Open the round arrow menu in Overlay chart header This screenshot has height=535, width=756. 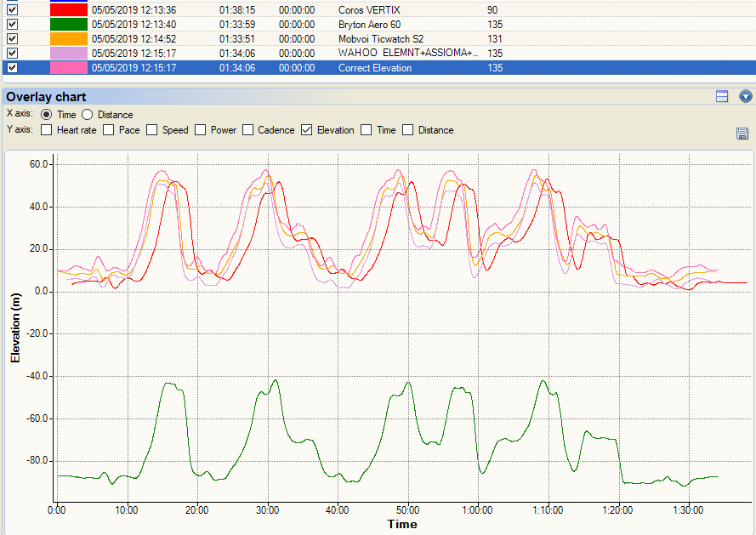pos(746,97)
